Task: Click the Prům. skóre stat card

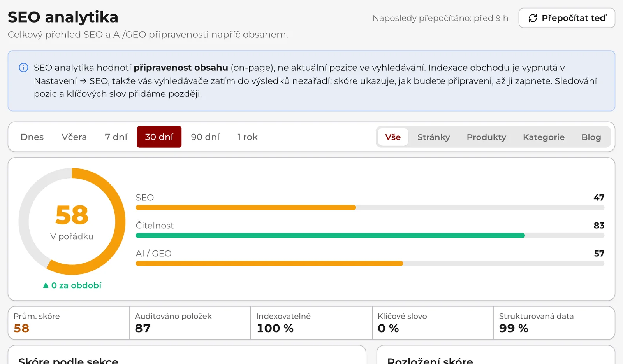Action: pos(69,323)
